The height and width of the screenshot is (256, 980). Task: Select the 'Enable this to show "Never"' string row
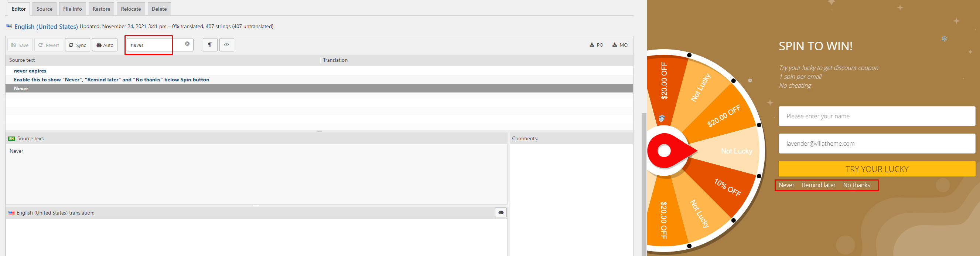(x=319, y=80)
